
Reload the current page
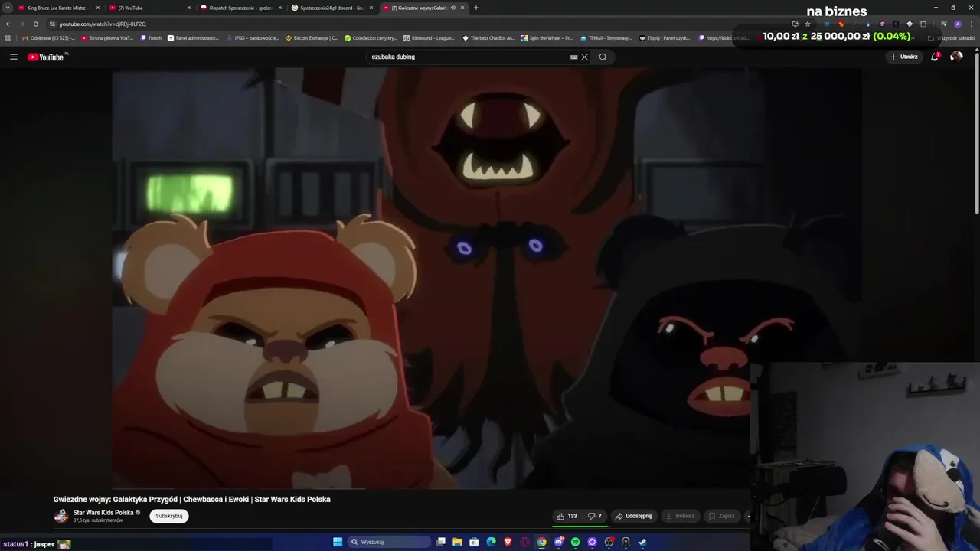point(35,24)
